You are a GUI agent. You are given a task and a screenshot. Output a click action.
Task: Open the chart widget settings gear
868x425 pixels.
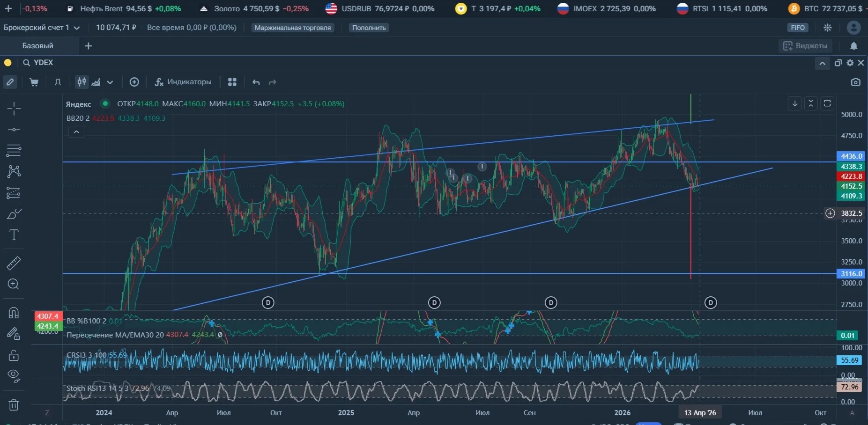pos(850,63)
